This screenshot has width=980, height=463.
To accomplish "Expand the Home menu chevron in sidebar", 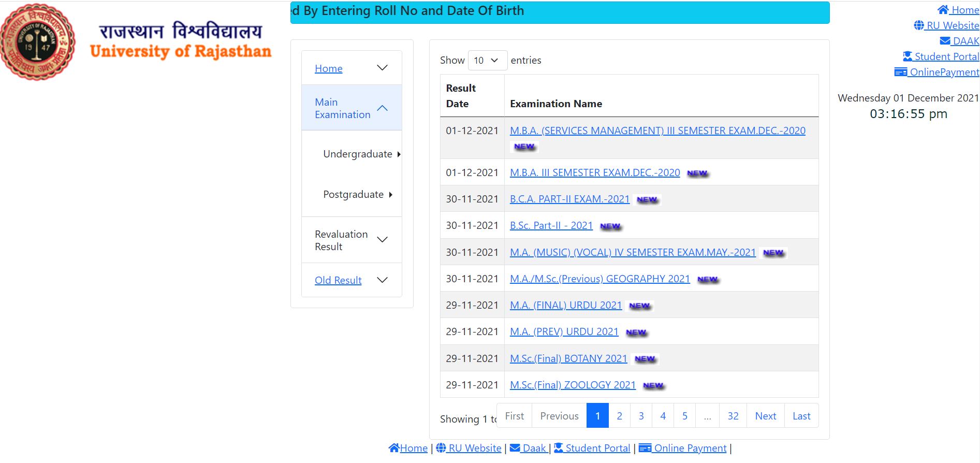I will click(x=382, y=68).
